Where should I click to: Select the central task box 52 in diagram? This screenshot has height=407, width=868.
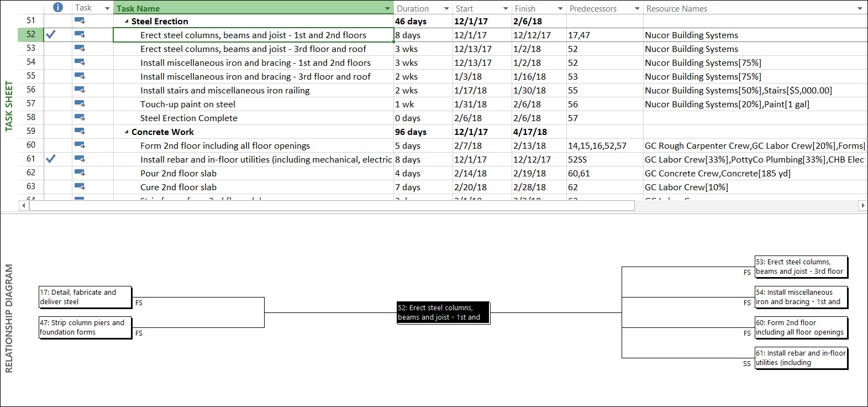(x=443, y=312)
